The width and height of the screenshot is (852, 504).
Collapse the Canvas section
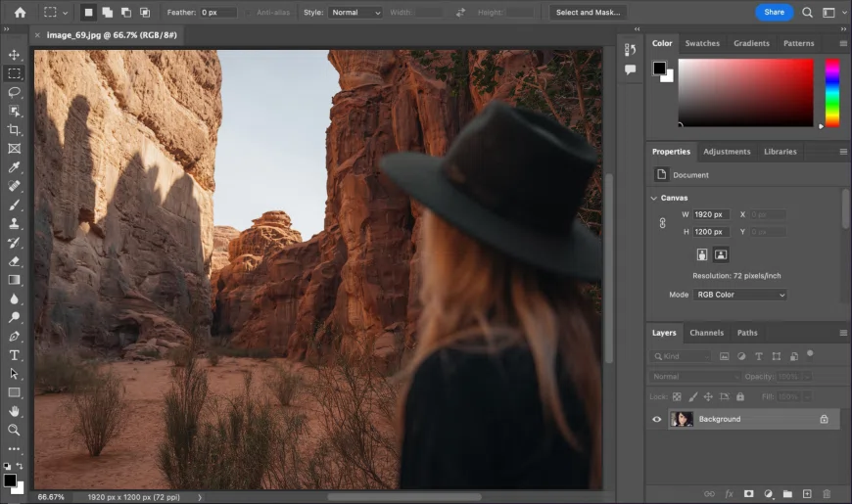654,198
